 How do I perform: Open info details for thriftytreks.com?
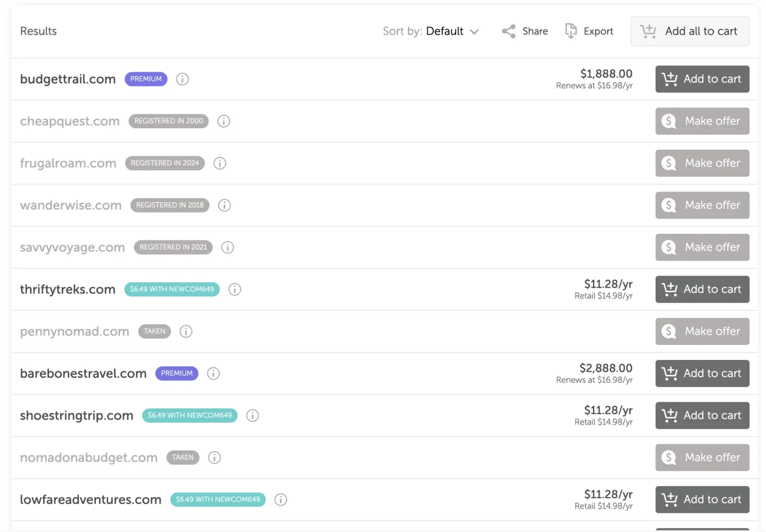point(235,289)
